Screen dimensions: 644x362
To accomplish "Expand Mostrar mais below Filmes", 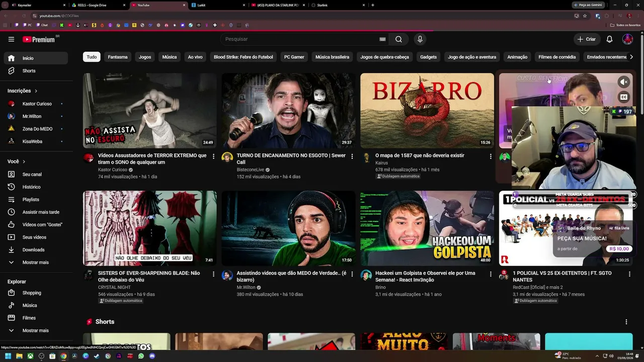I will [x=35, y=331].
